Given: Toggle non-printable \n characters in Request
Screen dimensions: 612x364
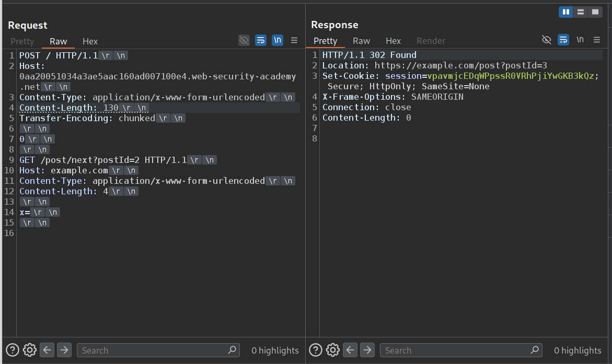Looking at the screenshot, I should 278,40.
